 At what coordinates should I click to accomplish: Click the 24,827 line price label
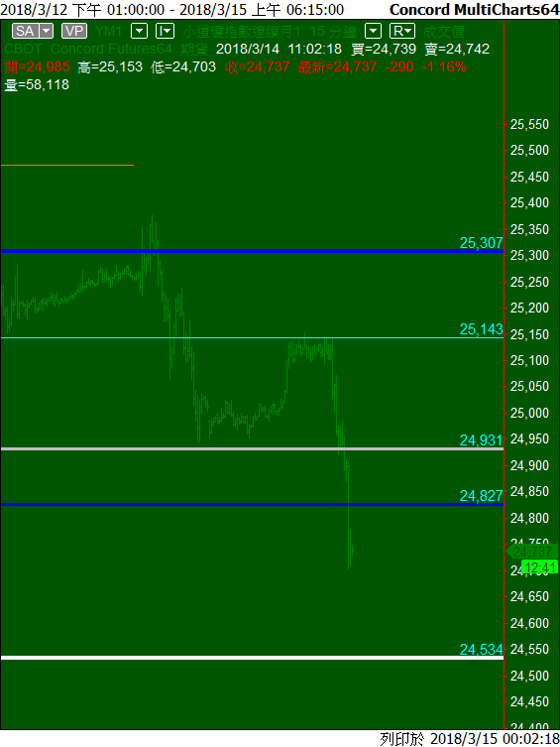[481, 496]
